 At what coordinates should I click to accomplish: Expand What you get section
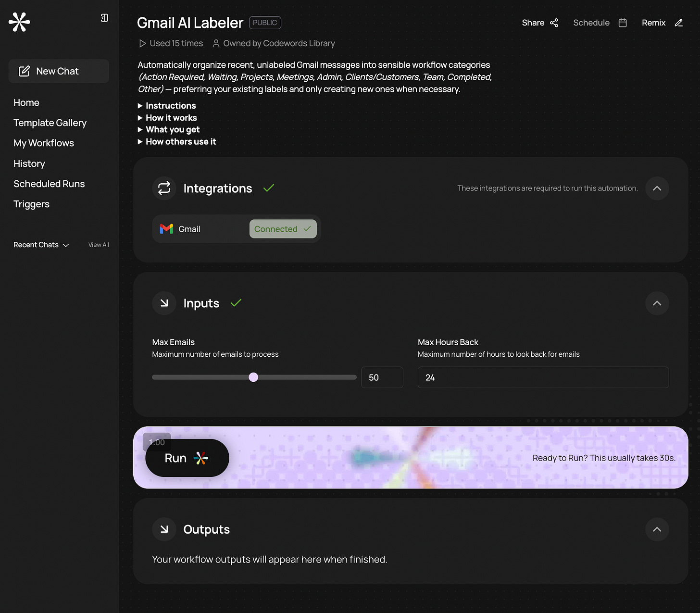pyautogui.click(x=168, y=129)
